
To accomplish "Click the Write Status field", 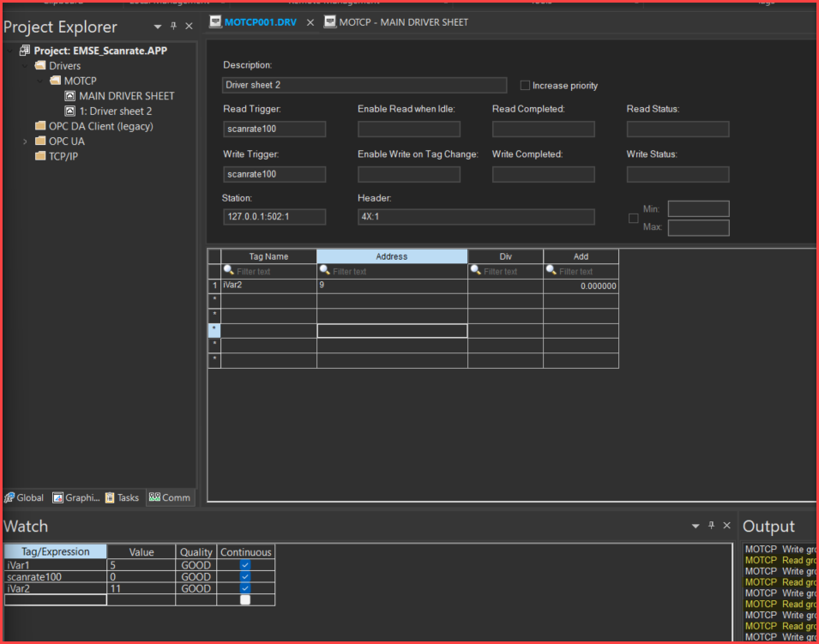I will (678, 174).
